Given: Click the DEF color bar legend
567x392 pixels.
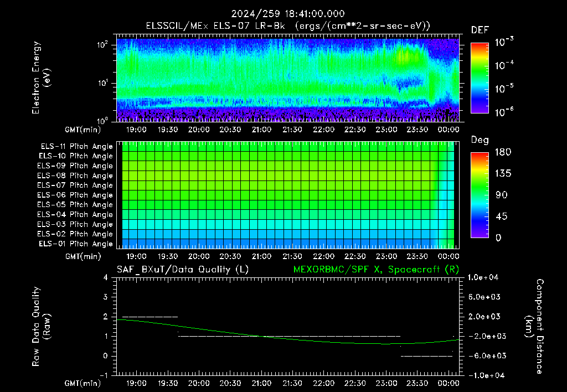Looking at the screenshot, I should tap(480, 78).
